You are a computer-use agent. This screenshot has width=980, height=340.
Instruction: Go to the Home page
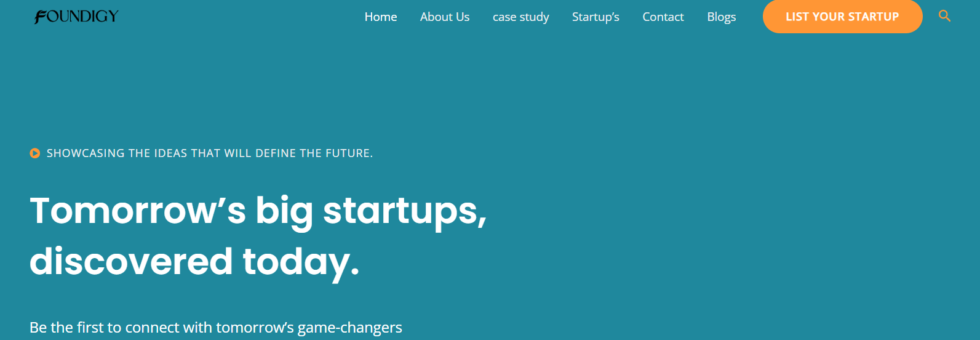[380, 17]
